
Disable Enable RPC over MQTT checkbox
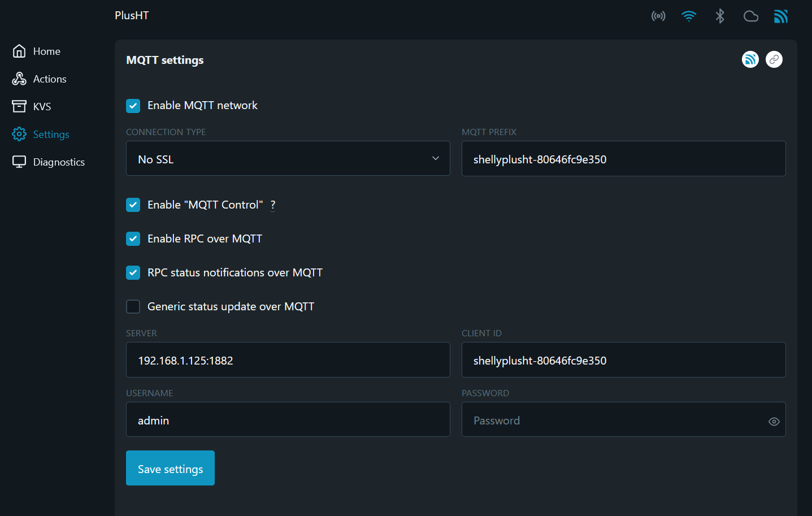pyautogui.click(x=133, y=239)
